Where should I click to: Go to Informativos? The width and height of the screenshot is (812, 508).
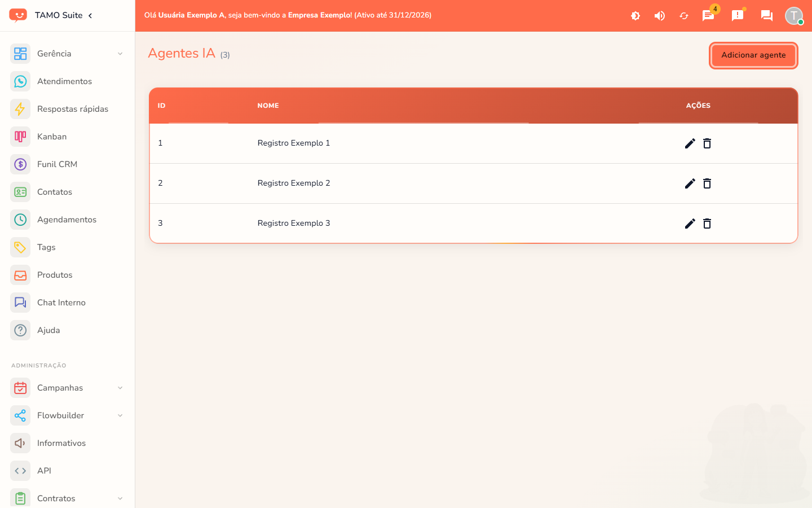point(67,443)
